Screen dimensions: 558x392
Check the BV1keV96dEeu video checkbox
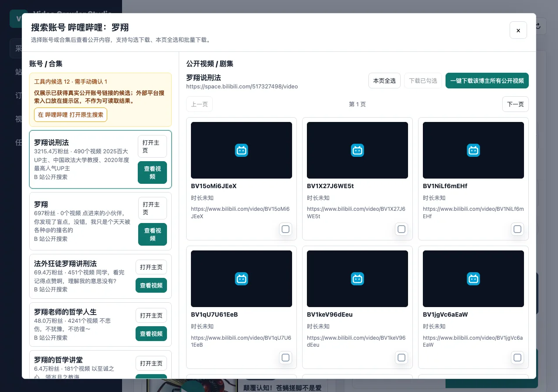pyautogui.click(x=401, y=358)
